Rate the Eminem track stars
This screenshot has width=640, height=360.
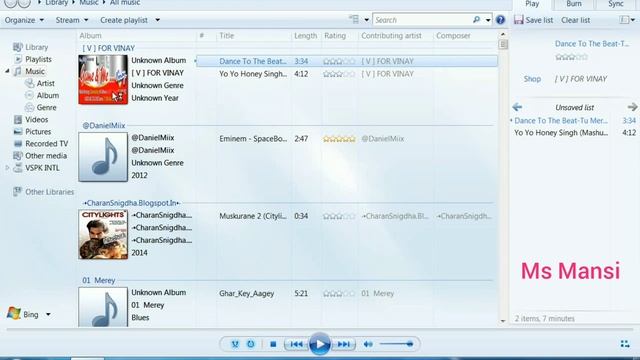tap(339, 139)
